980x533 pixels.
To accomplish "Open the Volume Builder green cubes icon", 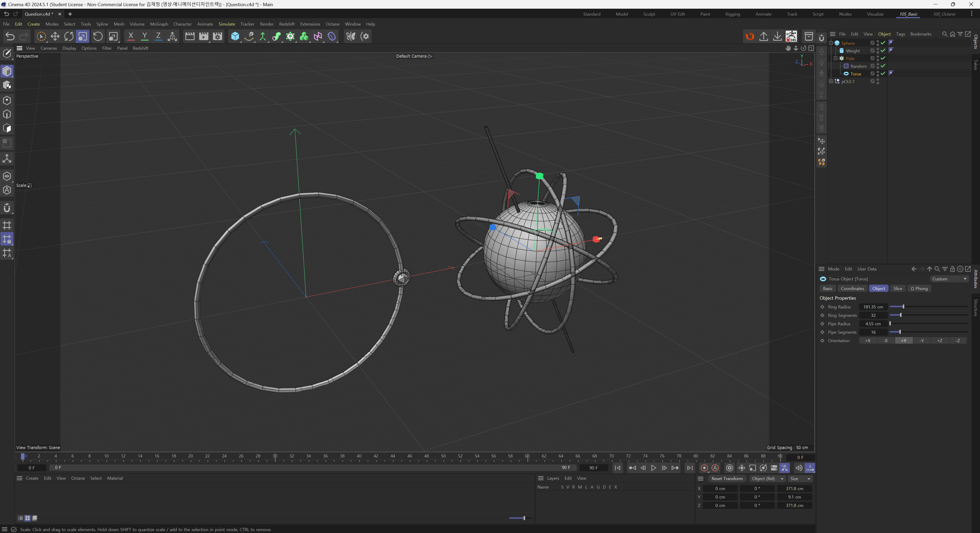I will click(x=304, y=37).
